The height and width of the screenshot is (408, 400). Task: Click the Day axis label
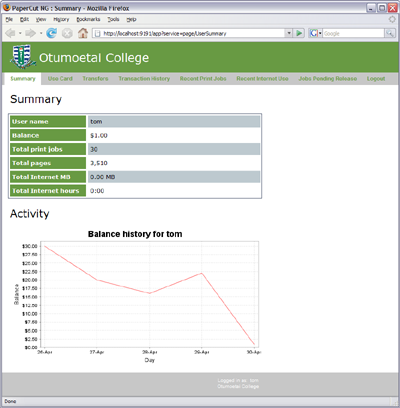(x=150, y=360)
